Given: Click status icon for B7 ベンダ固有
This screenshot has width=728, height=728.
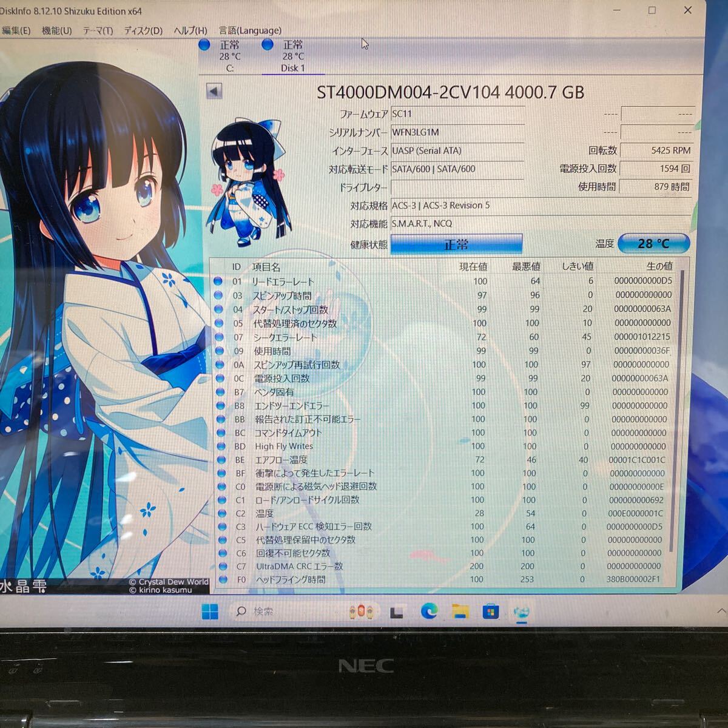Looking at the screenshot, I should click(x=220, y=392).
